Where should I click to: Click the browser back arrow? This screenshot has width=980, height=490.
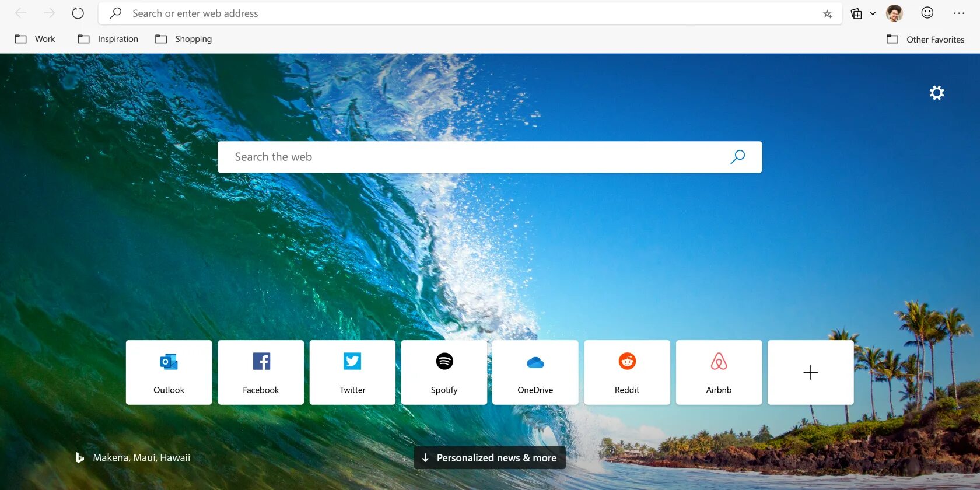pos(21,13)
